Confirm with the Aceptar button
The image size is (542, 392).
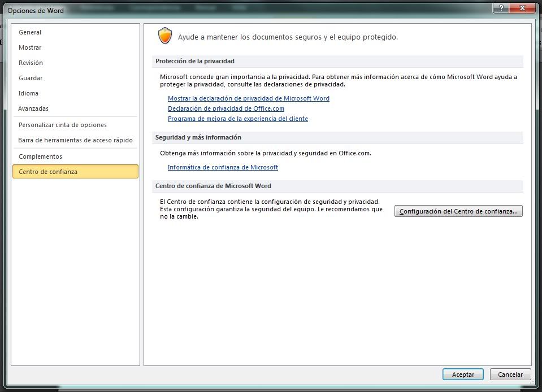463,374
